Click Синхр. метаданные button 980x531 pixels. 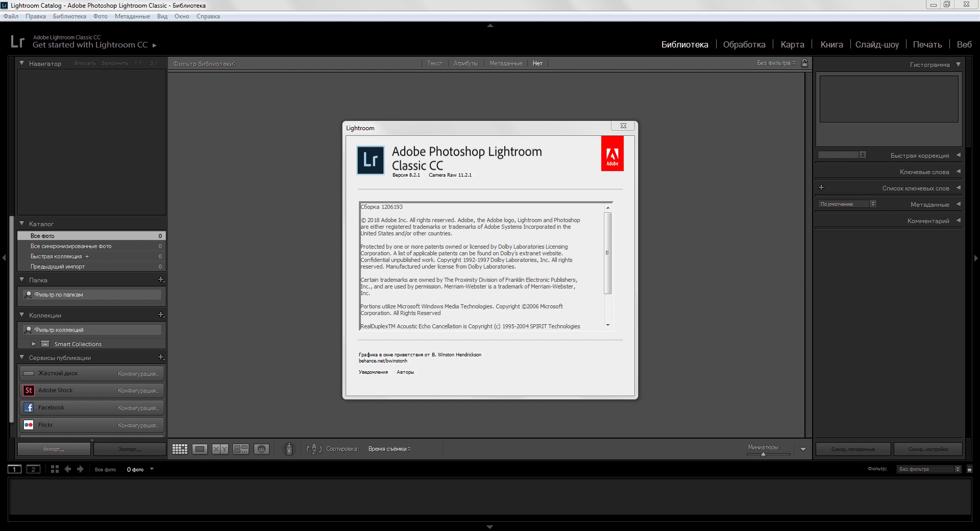tap(853, 449)
